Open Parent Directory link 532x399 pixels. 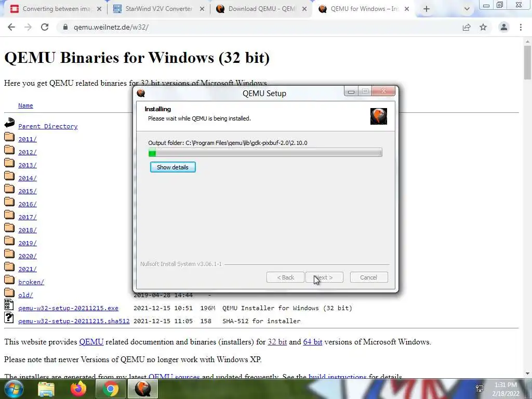tap(48, 126)
